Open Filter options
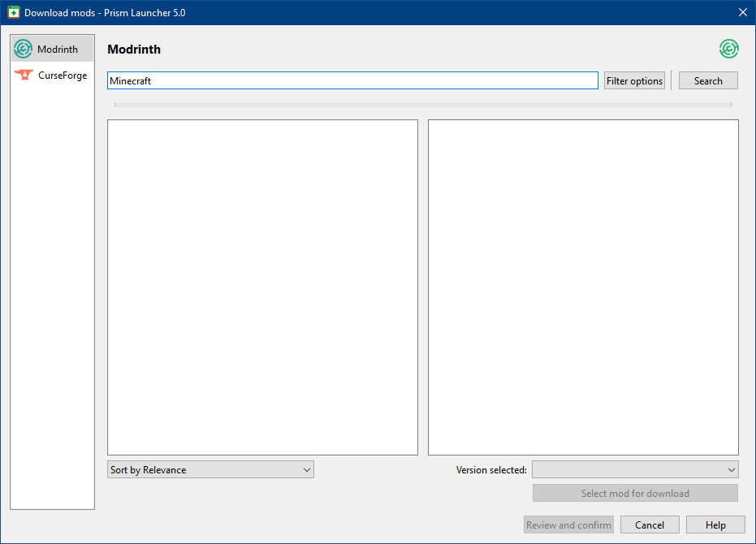 coord(634,80)
